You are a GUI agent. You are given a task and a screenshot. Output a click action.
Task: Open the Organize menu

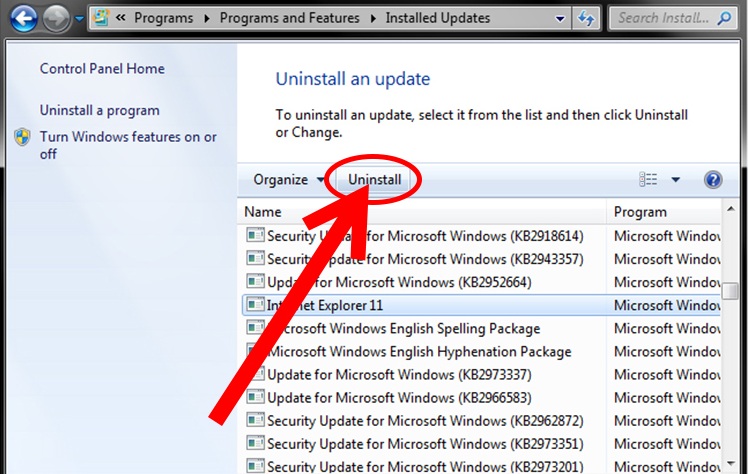click(x=288, y=180)
